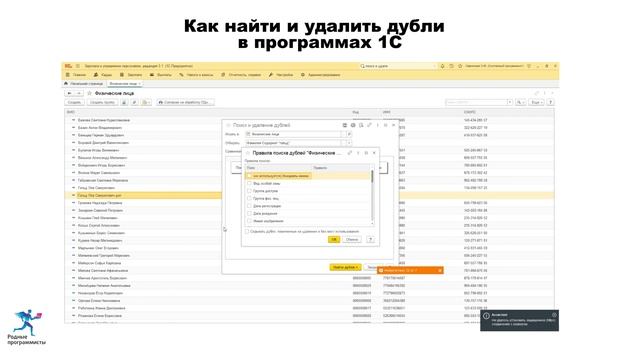This screenshot has width=640, height=360.
Task: Toggle the Группа доступа rule checkbox
Action: click(x=249, y=191)
